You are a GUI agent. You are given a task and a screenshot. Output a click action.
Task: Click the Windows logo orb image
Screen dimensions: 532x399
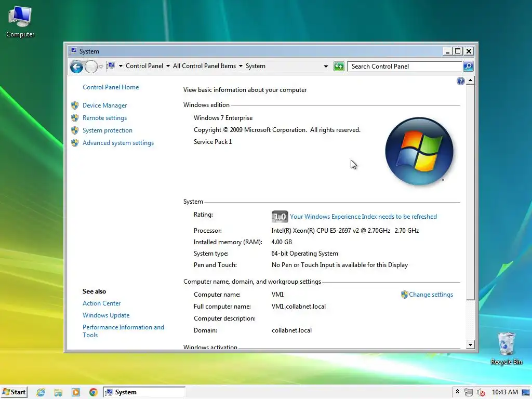(419, 151)
